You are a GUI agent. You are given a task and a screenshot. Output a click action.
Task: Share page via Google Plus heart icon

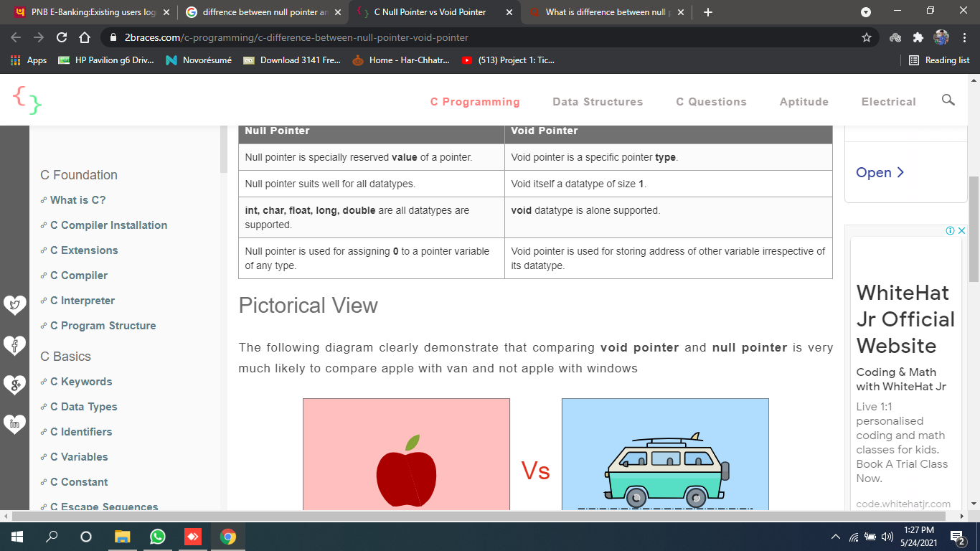[14, 385]
